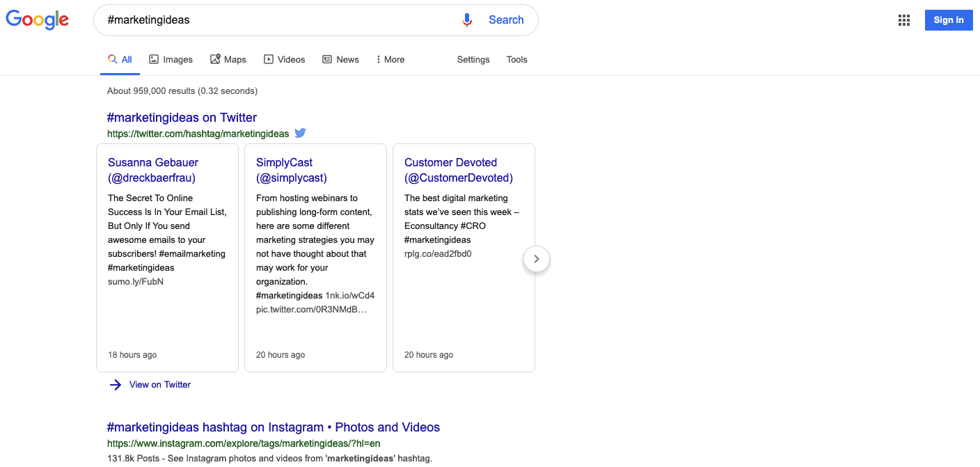Activate voice search via the microphone icon
980x467 pixels.
[x=467, y=19]
